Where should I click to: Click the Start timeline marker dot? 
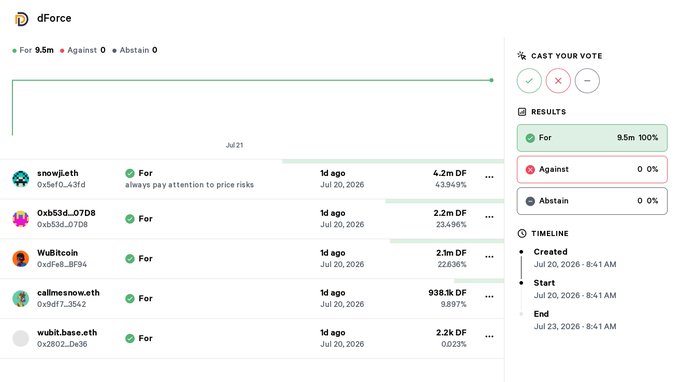point(521,283)
